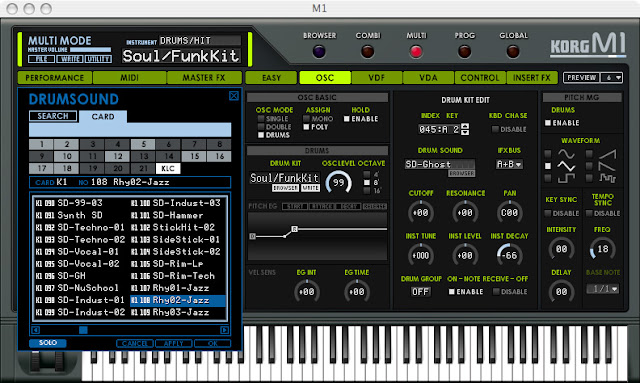The image size is (640, 383).
Task: Open the DRUM GROUP OFF selector
Action: [420, 292]
